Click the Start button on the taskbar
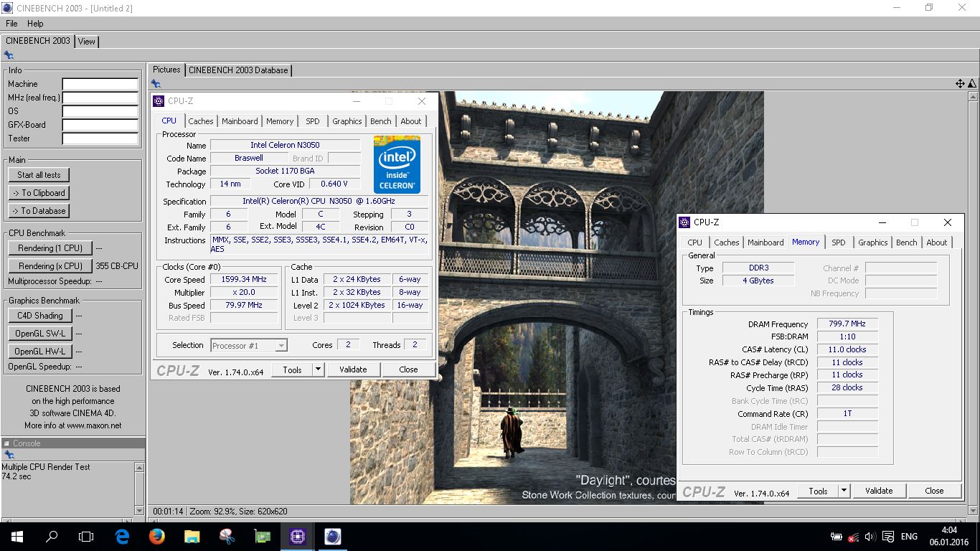Image resolution: width=980 pixels, height=551 pixels. 17,536
